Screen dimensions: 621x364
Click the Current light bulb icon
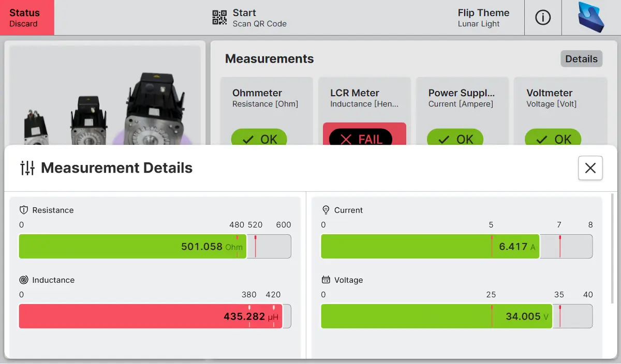326,210
